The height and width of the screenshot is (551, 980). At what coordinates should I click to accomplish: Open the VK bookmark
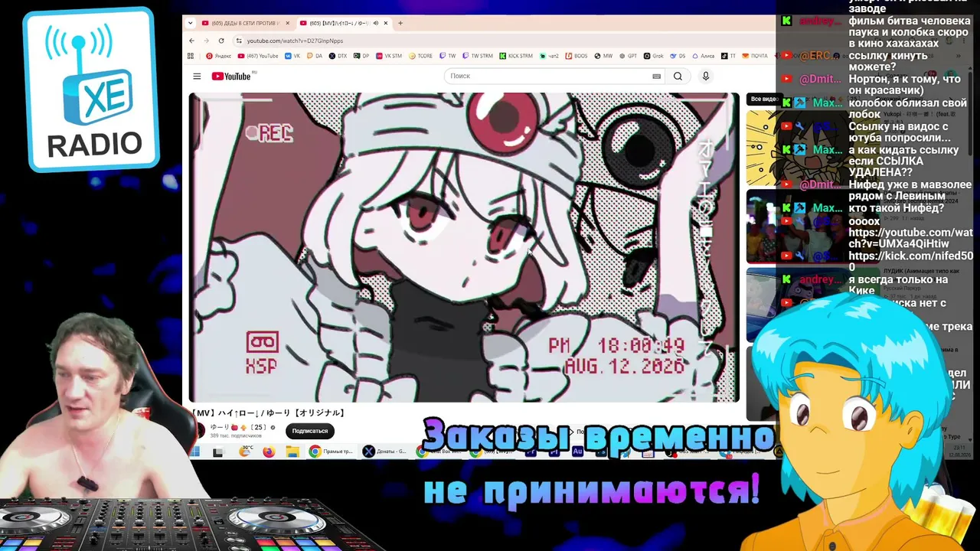click(292, 56)
